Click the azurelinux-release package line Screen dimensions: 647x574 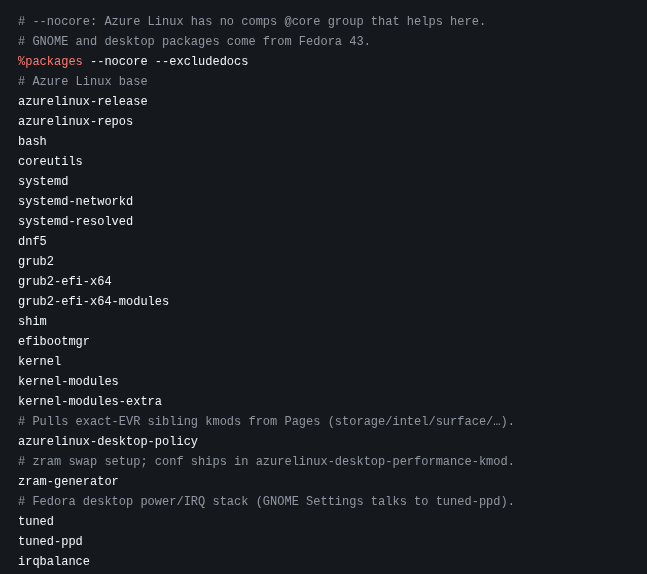pos(83,101)
